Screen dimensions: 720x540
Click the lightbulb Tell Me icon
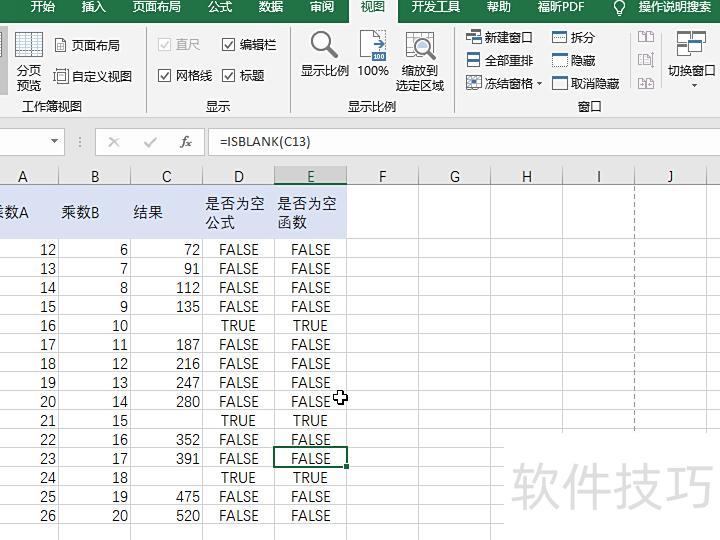click(619, 7)
